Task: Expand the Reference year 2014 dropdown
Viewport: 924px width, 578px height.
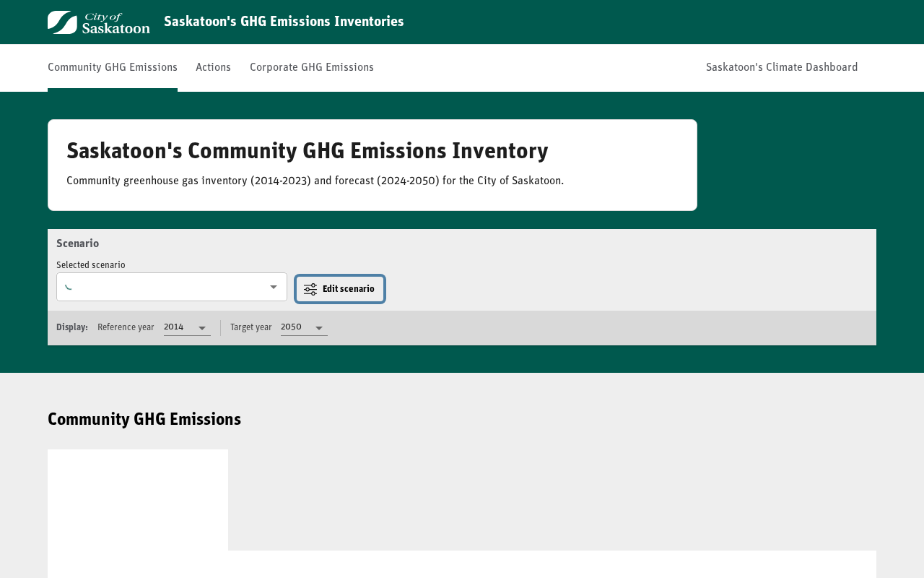Action: pos(186,327)
